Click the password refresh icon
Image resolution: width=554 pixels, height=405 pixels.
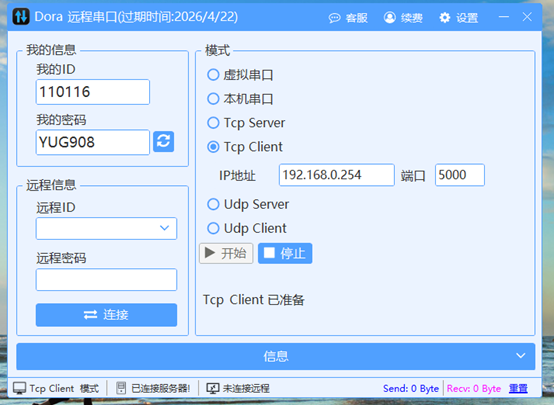point(163,141)
